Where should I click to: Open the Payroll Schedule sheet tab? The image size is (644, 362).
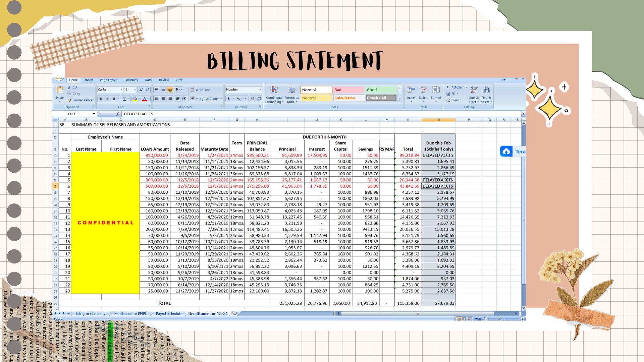click(x=168, y=314)
